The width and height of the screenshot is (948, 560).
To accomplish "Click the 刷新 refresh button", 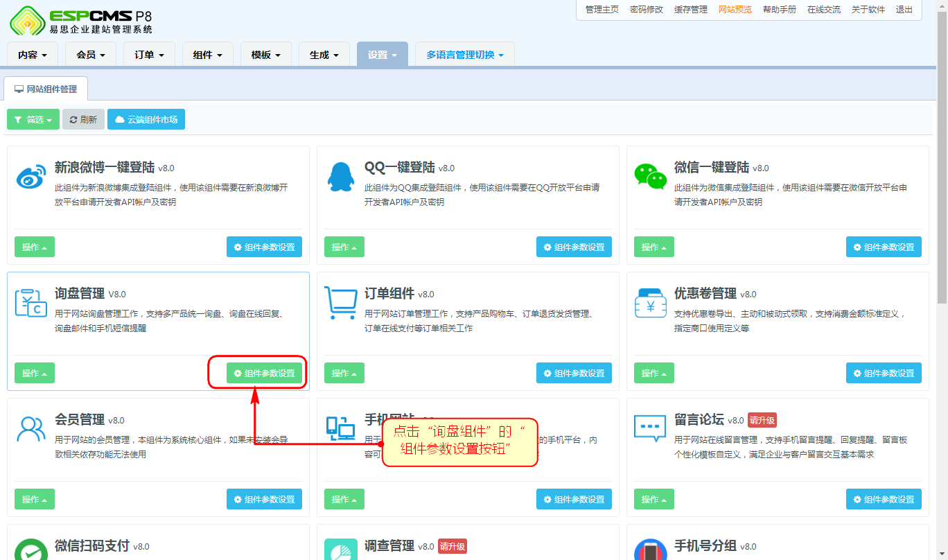I will coord(83,119).
